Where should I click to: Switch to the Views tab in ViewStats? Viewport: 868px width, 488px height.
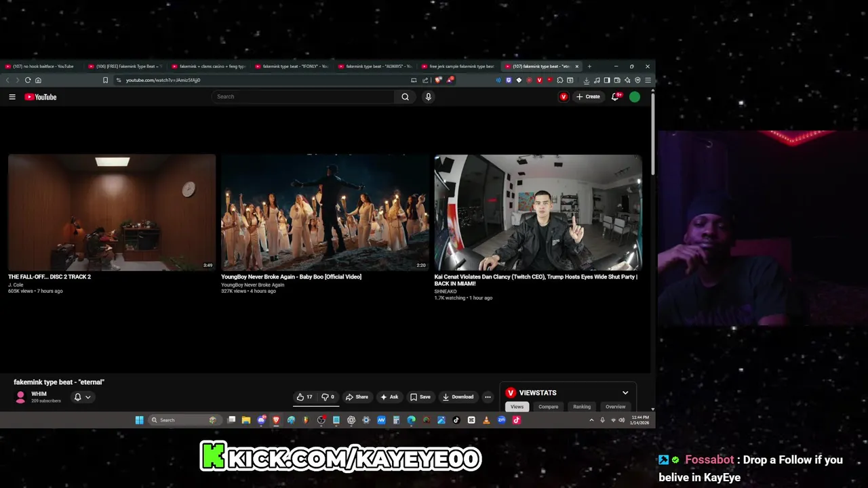pos(517,407)
